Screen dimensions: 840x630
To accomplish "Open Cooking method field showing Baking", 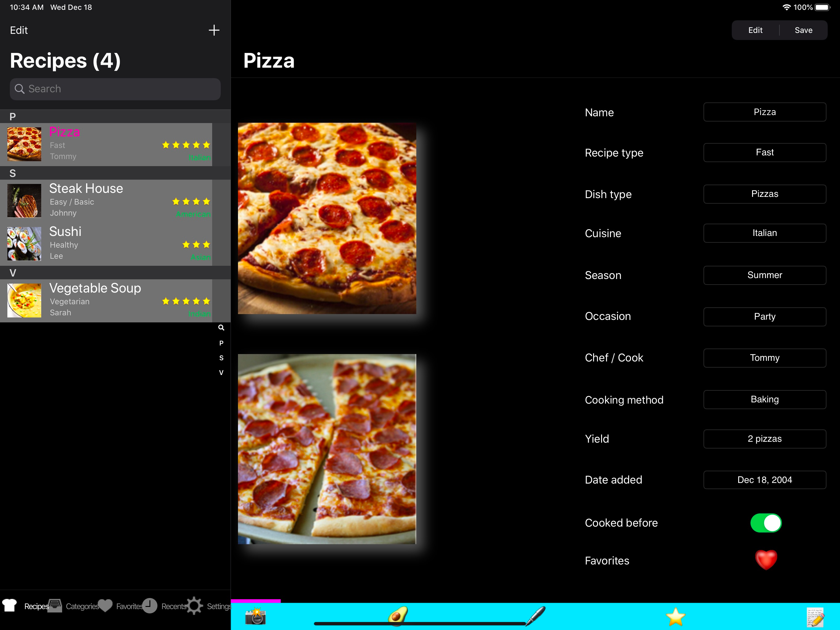I will point(764,399).
